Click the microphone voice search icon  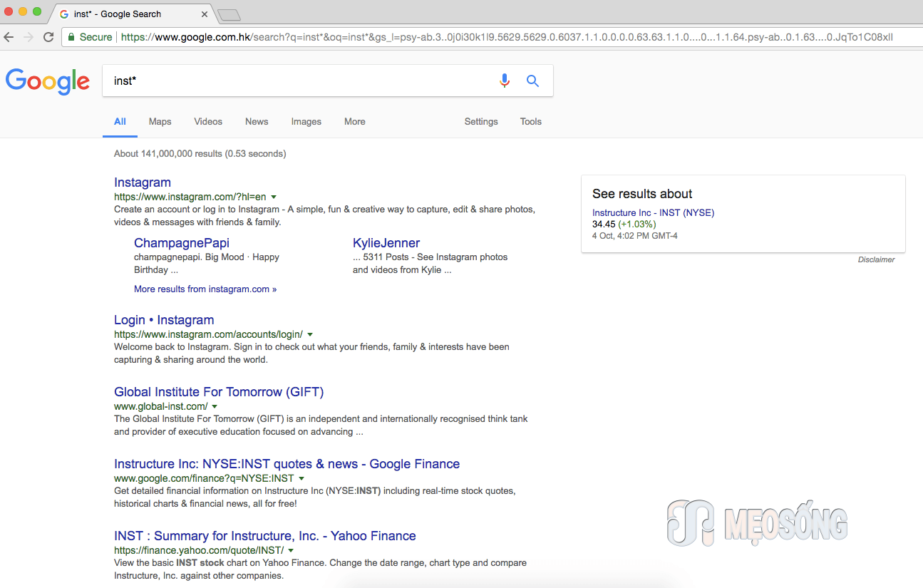(505, 81)
